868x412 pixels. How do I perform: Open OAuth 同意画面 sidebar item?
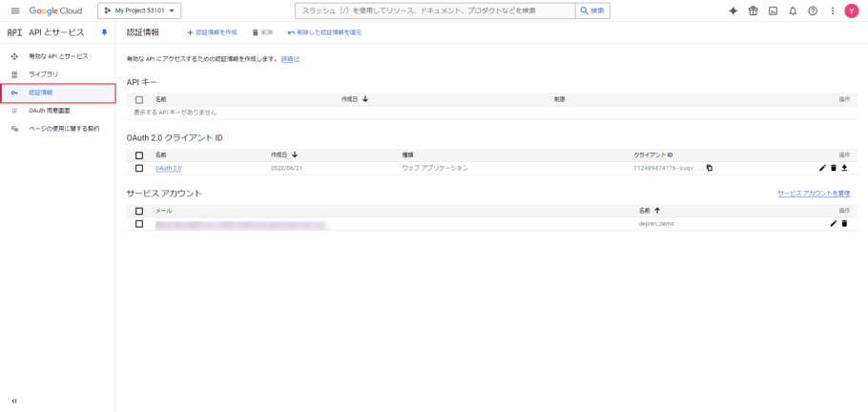(50, 111)
